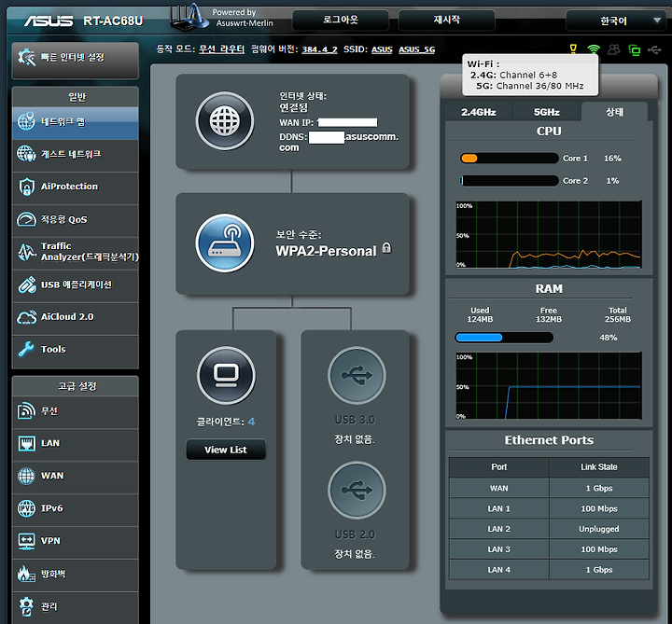Click the ASUS logo in the header
Viewport: 672px width, 624px height.
49,21
